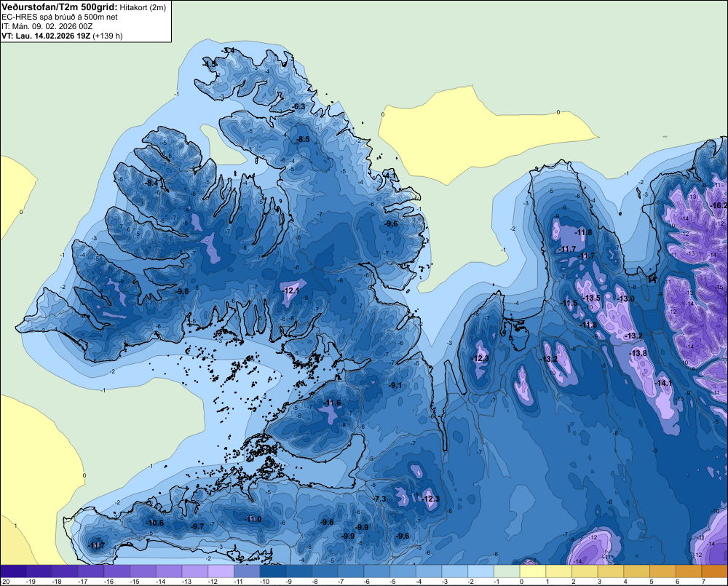
Task: Click the -9.1 temperature label
Action: (395, 385)
